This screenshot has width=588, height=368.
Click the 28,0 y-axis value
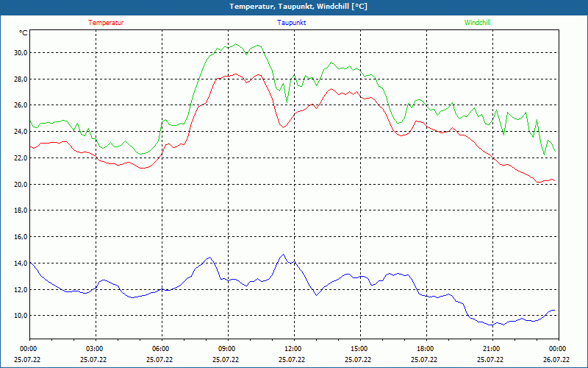(21, 79)
